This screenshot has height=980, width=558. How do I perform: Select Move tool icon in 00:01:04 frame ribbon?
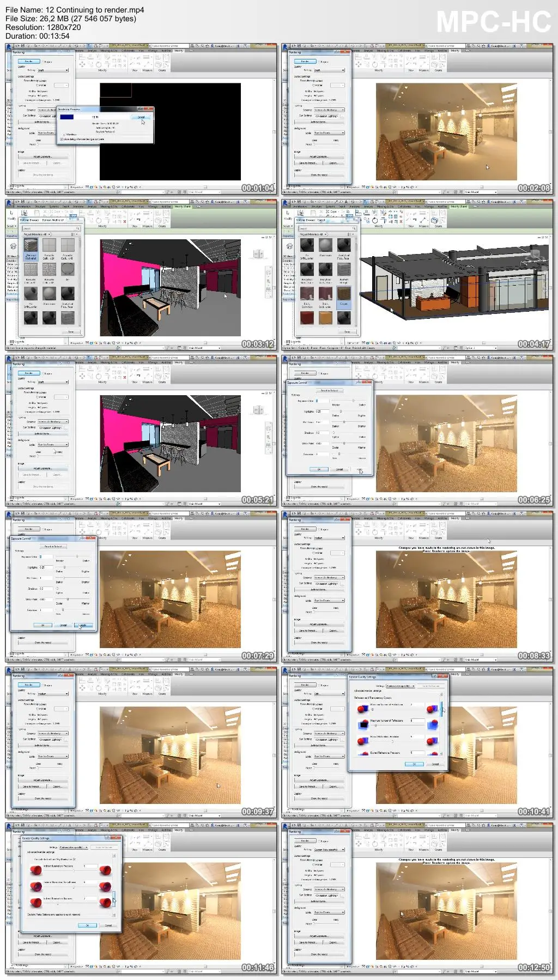(82, 64)
